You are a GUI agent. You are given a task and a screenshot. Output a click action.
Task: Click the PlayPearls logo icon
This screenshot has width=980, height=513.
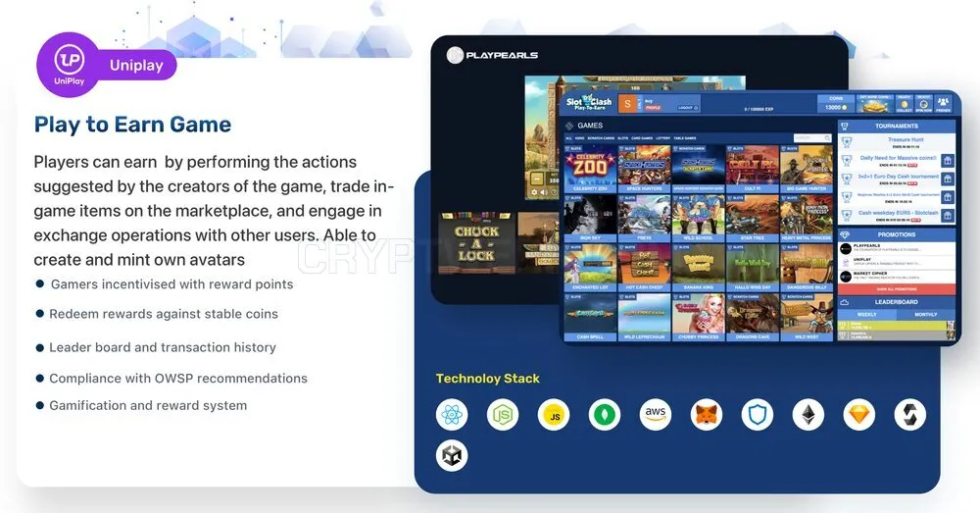pyautogui.click(x=455, y=55)
